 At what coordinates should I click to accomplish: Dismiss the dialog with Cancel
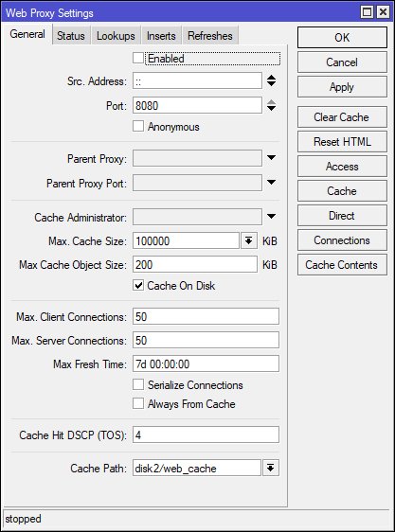coord(342,62)
